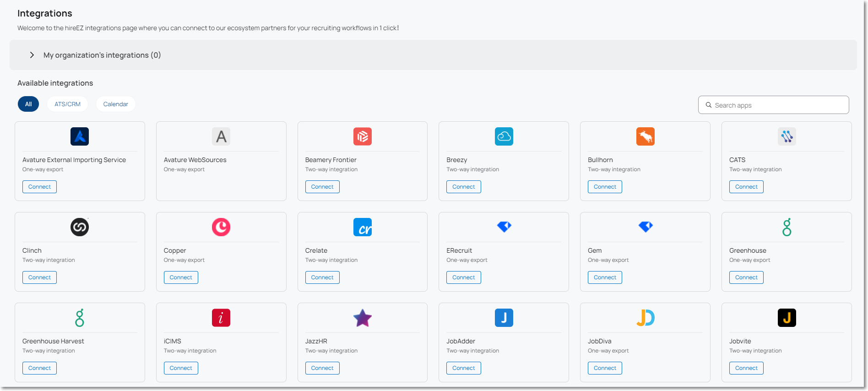Click the magnifier icon in Search apps

point(709,105)
